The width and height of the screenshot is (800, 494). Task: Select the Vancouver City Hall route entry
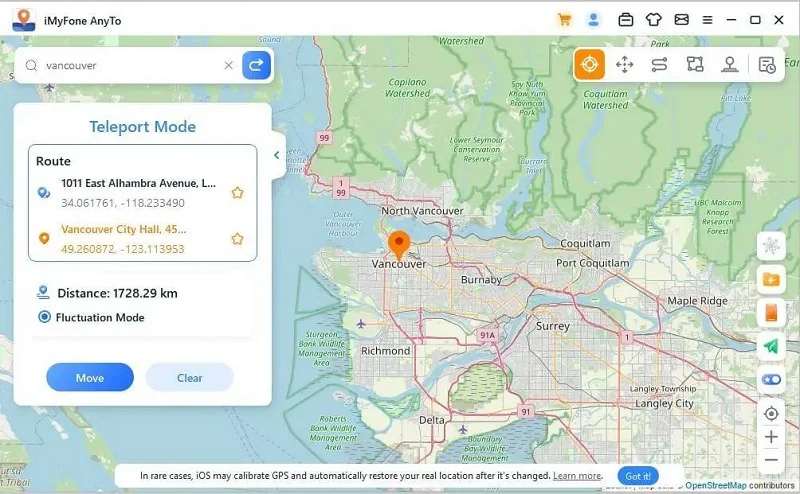click(123, 229)
